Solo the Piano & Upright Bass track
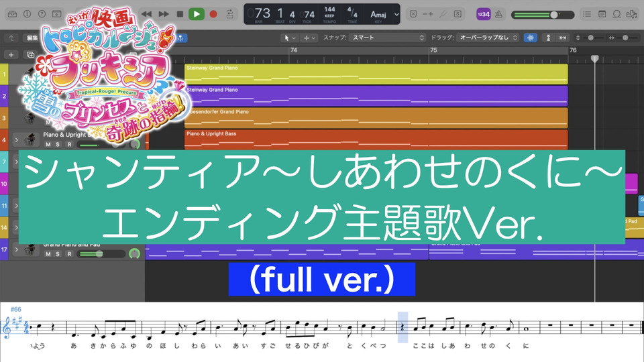Image resolution: width=644 pixels, height=362 pixels. pos(58,145)
